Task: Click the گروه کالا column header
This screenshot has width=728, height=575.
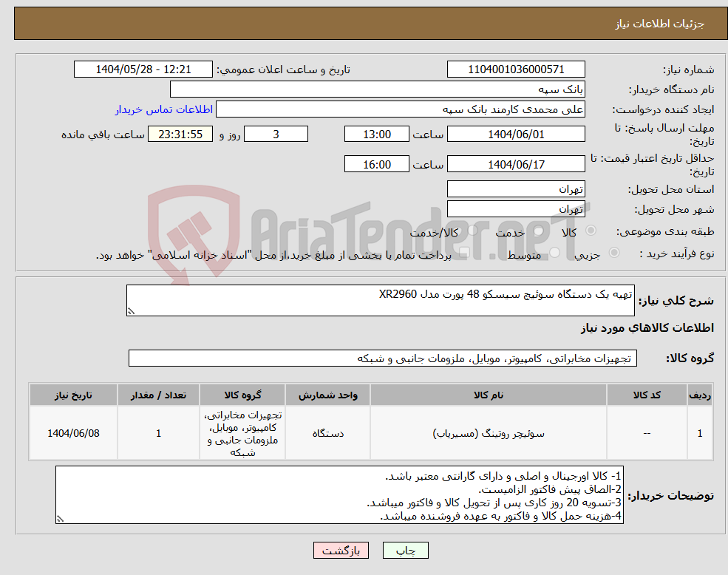Action: [x=242, y=395]
